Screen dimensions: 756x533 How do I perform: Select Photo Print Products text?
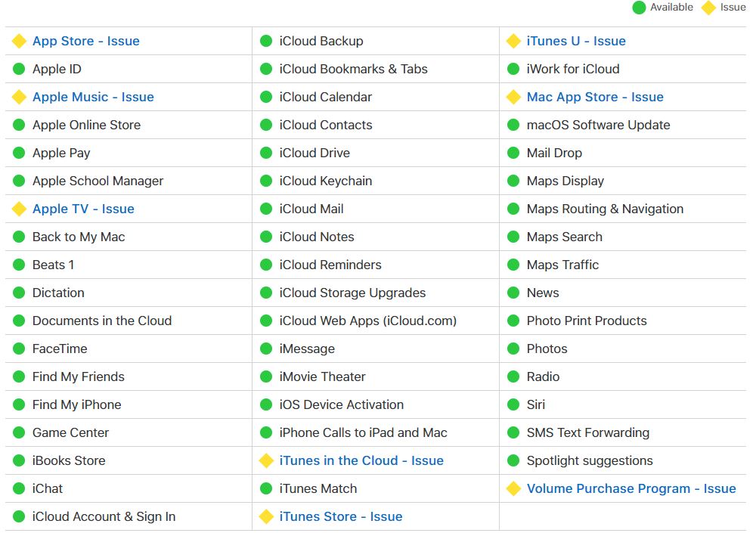587,321
